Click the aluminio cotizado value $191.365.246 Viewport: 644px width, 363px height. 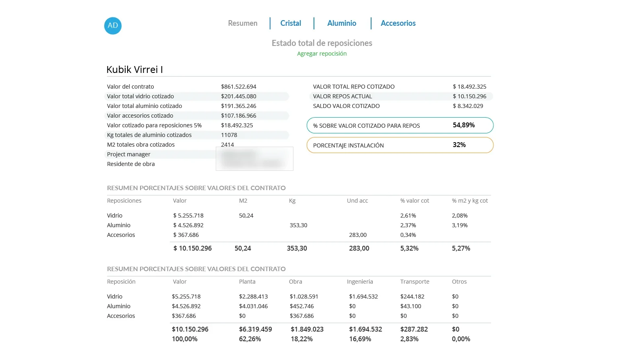tap(239, 106)
